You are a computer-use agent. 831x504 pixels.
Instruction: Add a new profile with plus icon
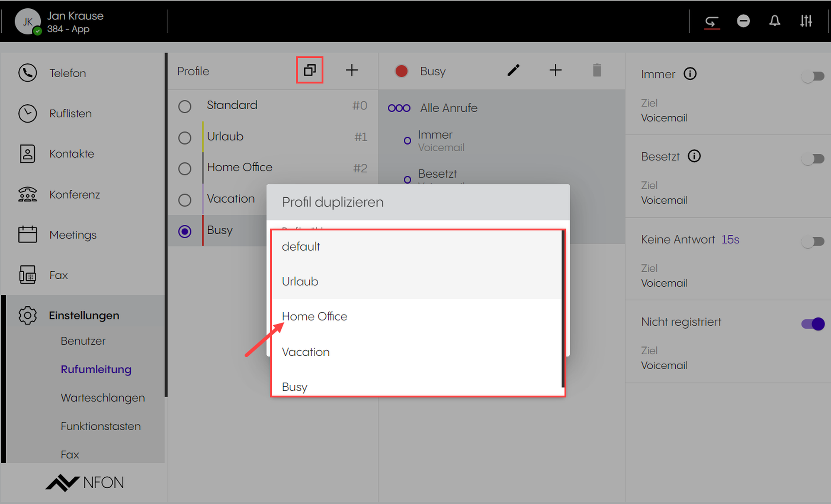(x=352, y=70)
